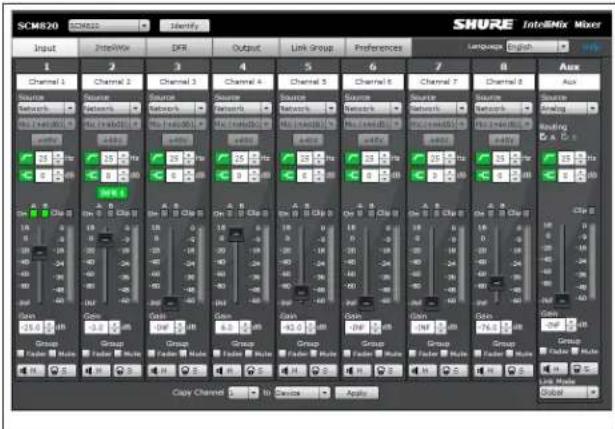Open help via the blue icon beside Language
This screenshot has width=615, height=429.
pos(591,47)
